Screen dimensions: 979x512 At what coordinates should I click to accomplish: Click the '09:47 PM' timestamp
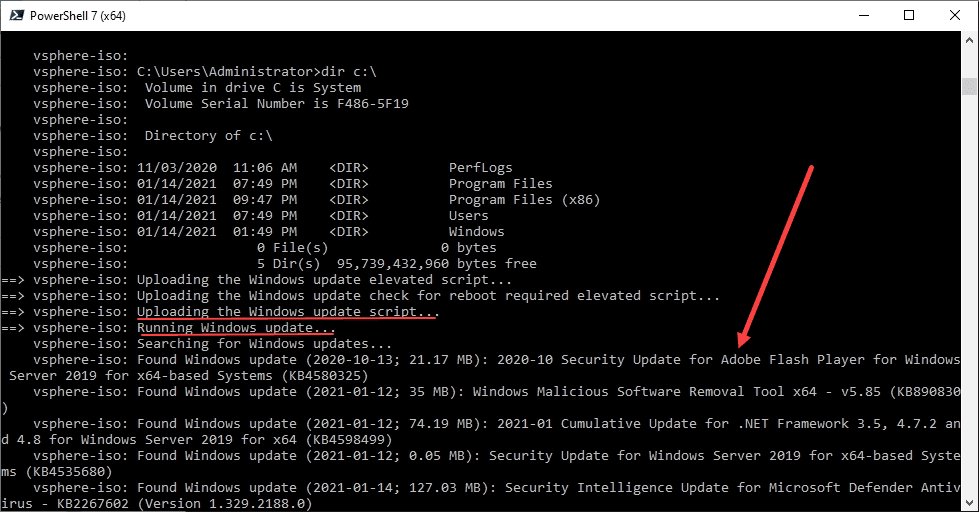point(265,200)
